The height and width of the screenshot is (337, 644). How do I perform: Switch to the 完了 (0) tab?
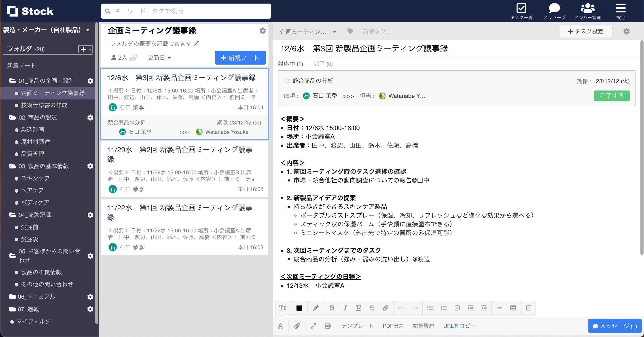[323, 64]
